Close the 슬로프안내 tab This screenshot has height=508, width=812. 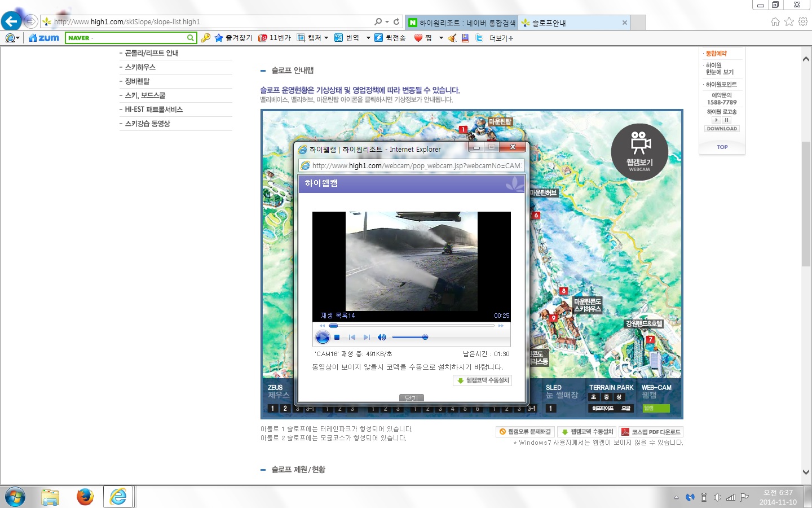[x=625, y=23]
